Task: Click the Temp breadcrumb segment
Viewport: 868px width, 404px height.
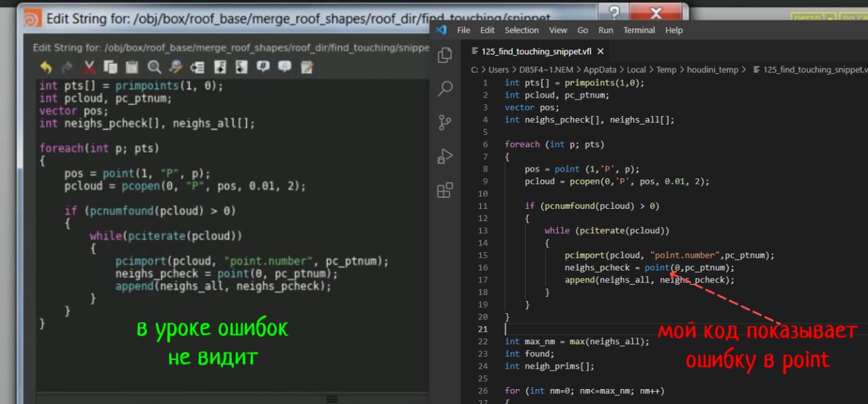Action: (666, 69)
